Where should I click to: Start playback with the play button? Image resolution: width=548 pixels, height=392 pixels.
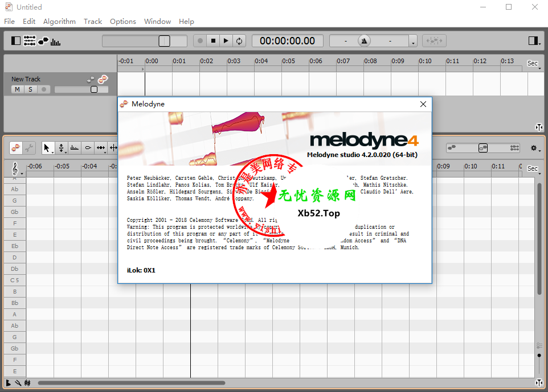click(226, 41)
